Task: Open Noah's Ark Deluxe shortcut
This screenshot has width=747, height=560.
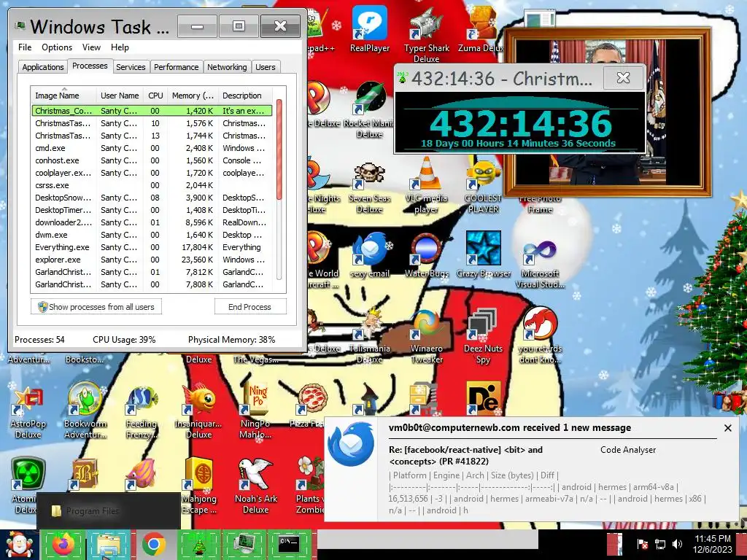Action: click(255, 486)
